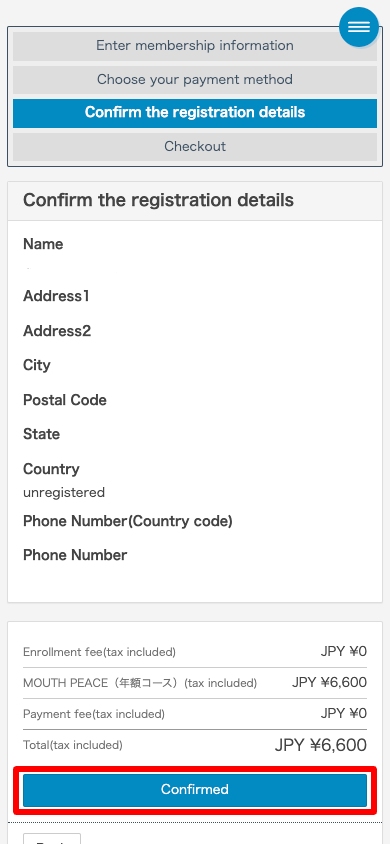Screen dimensions: 390x844
Task: Select the Postal Code label
Action: pos(65,400)
